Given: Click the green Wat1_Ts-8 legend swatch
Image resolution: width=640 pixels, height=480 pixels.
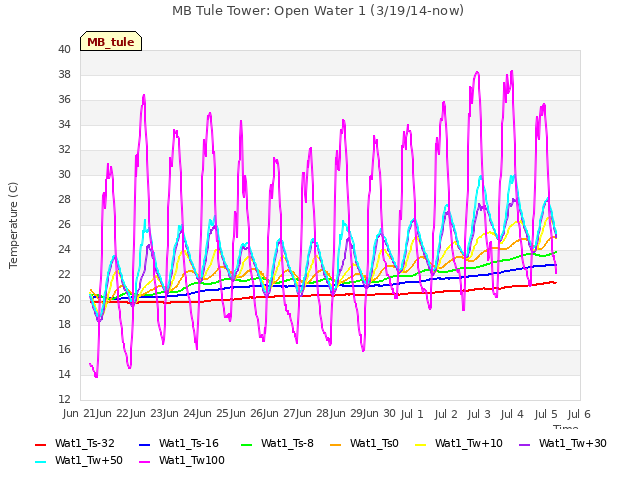Looking at the screenshot, I should [247, 444].
